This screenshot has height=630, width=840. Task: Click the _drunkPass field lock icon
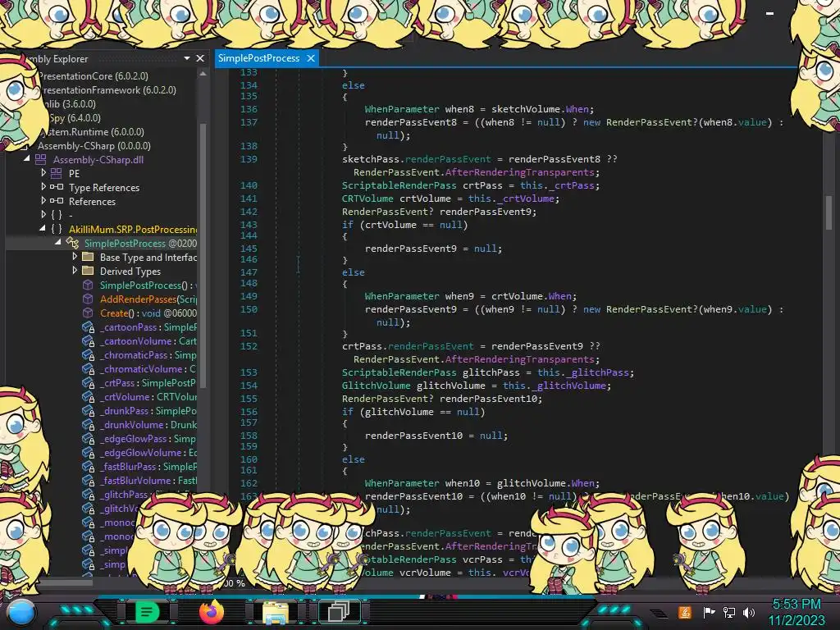click(x=89, y=411)
